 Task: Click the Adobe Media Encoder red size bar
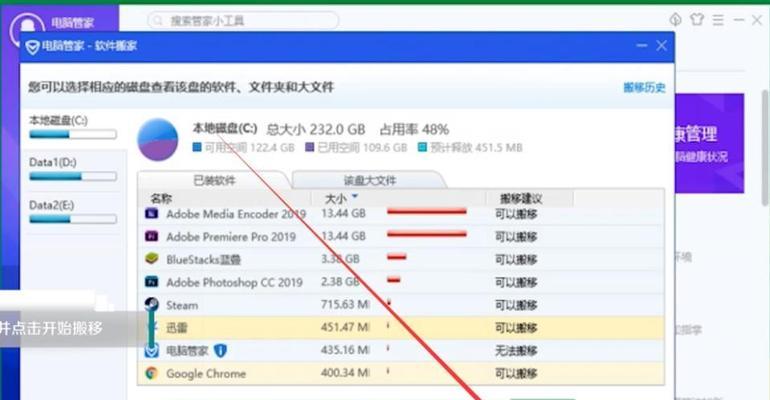click(427, 212)
